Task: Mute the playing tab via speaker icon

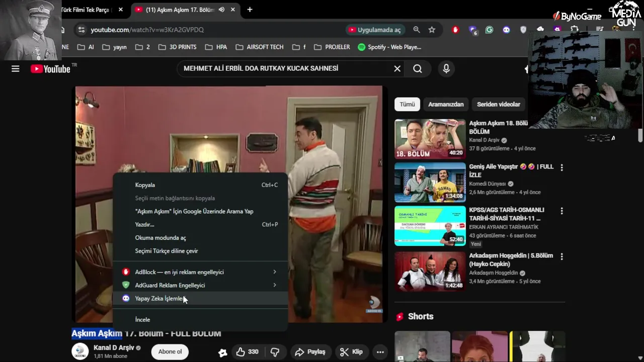Action: (221, 10)
